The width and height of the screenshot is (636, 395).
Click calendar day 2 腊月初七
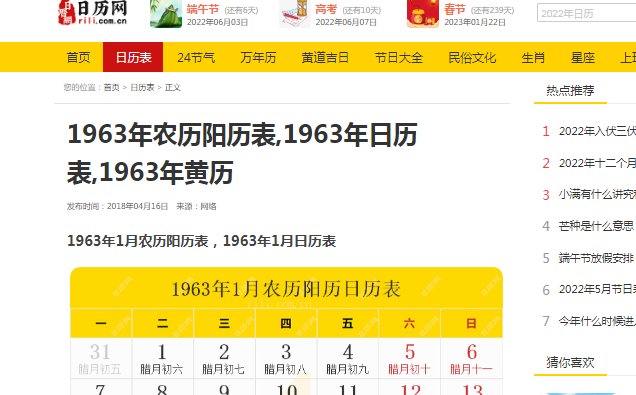coord(224,359)
